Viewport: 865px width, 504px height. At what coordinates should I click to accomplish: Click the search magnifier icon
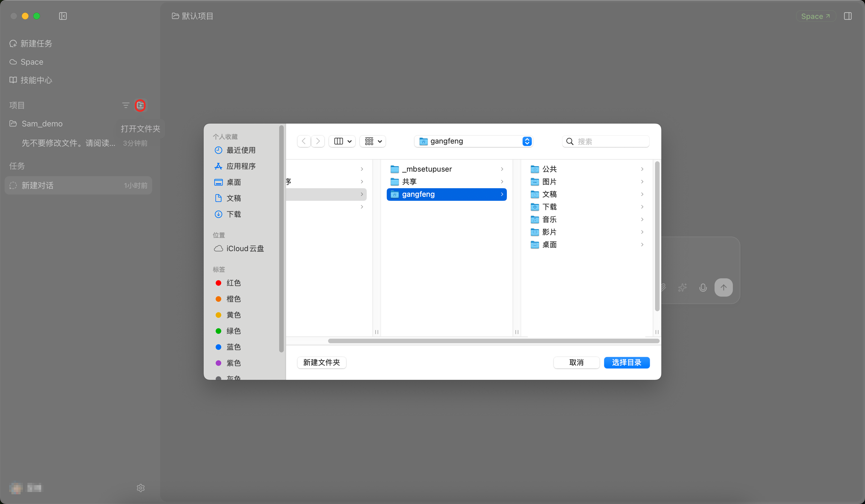[x=570, y=142]
